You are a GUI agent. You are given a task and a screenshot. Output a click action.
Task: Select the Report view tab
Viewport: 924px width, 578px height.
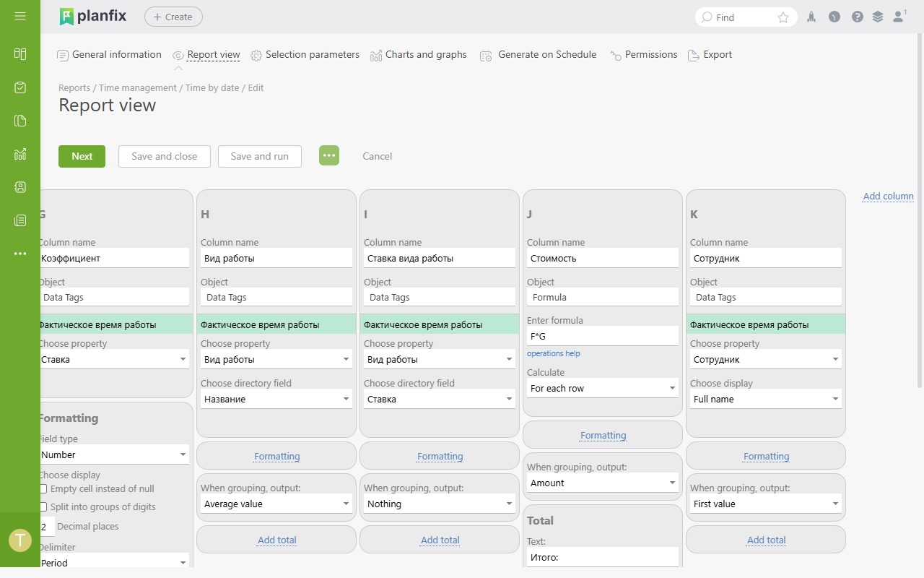pos(206,55)
